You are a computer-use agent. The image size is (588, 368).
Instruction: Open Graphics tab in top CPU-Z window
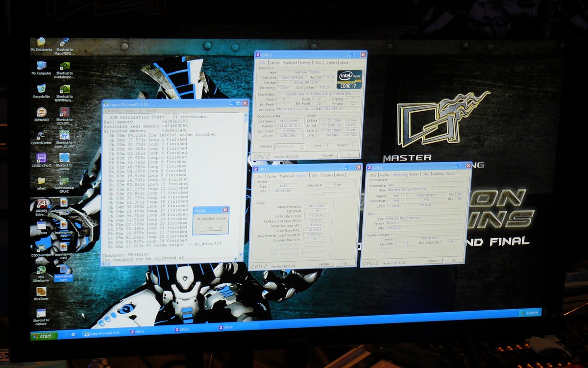(x=331, y=63)
